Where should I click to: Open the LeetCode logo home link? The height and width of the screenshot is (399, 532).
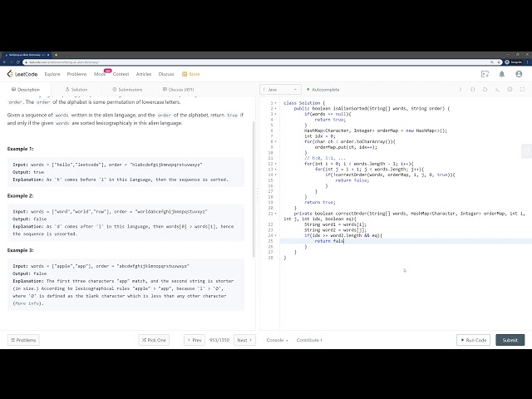22,74
